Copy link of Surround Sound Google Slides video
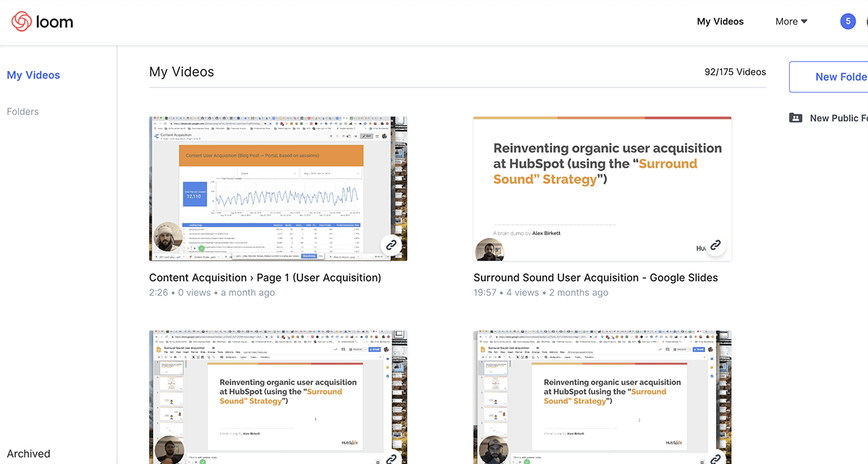This screenshot has width=868, height=464. (715, 245)
